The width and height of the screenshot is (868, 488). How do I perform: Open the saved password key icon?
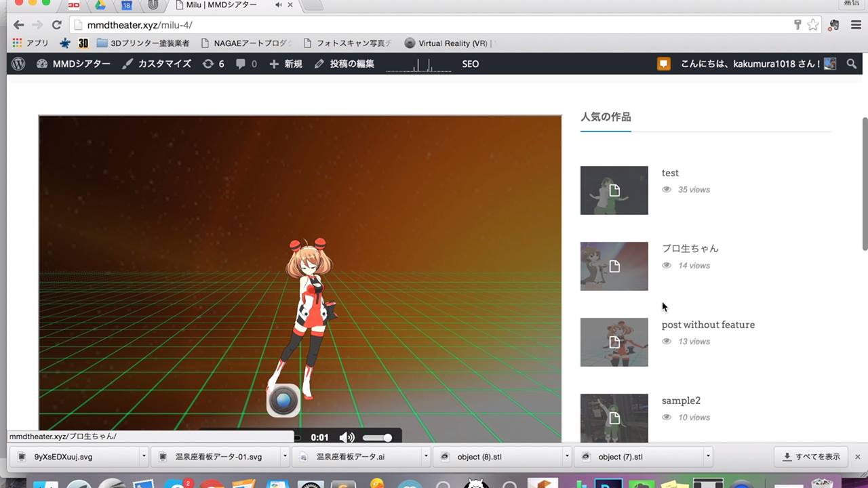[x=797, y=25]
